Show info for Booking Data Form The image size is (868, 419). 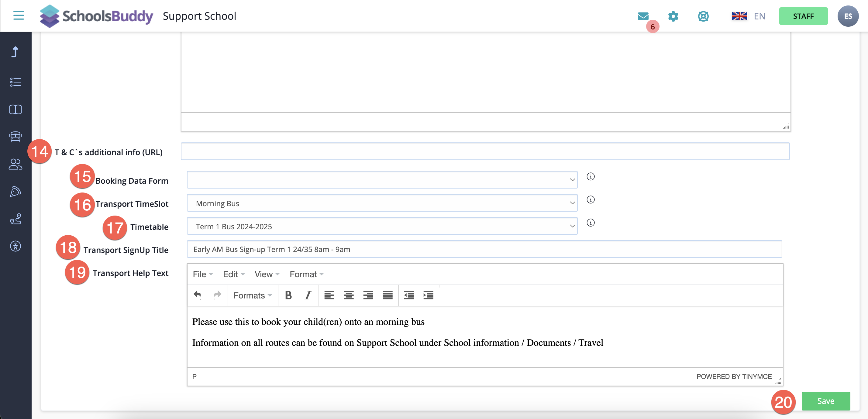click(590, 177)
